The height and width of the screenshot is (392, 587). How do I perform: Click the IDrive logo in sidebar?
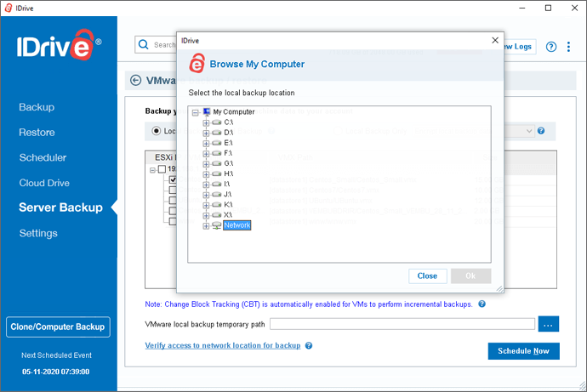59,45
